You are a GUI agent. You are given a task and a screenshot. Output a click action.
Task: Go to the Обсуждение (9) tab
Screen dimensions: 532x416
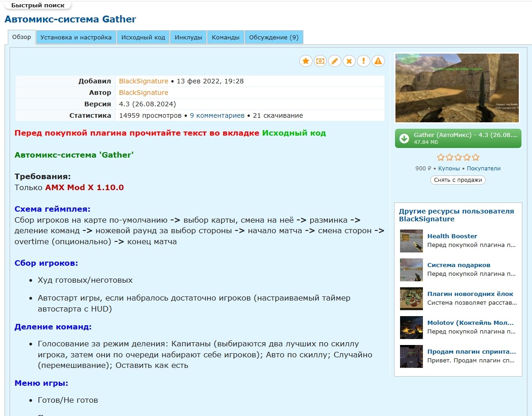[274, 38]
